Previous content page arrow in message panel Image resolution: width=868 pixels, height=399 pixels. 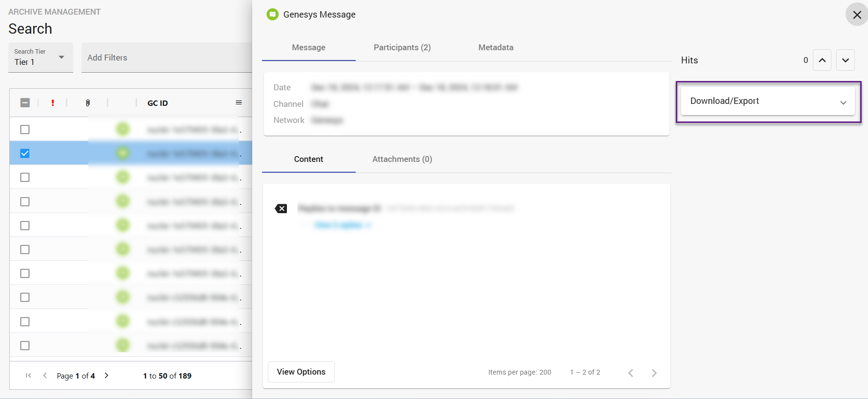(631, 373)
